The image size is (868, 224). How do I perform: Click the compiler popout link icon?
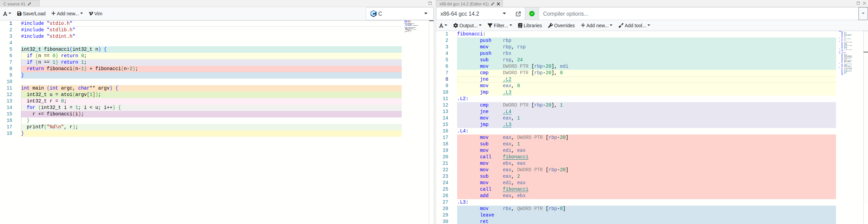point(518,14)
